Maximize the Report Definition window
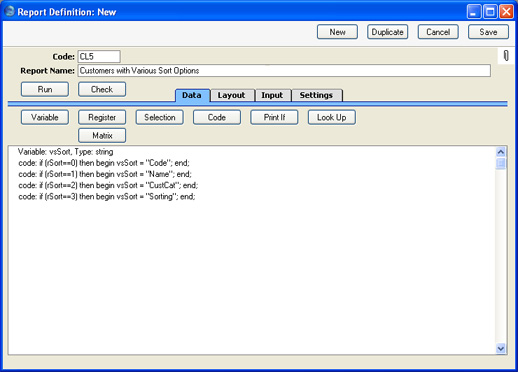This screenshot has width=518, height=372. coord(490,12)
